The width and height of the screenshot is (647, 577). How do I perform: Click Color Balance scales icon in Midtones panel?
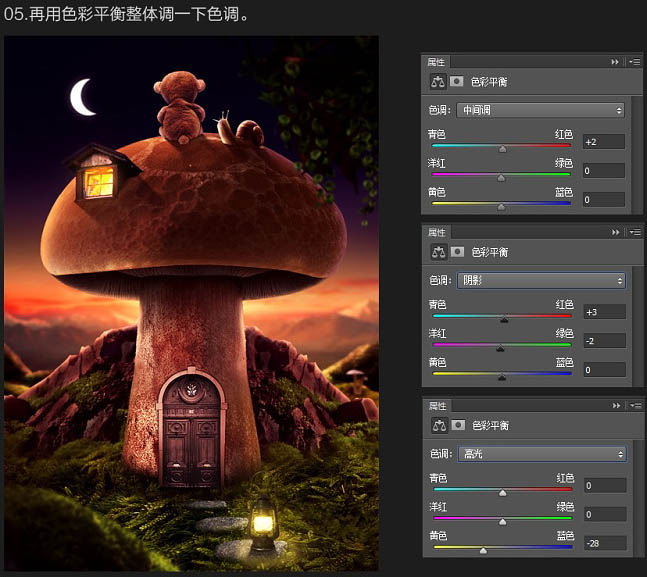[438, 82]
